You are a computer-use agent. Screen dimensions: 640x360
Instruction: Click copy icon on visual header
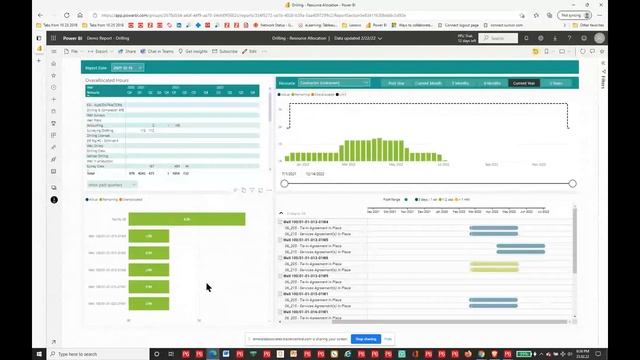(244, 190)
